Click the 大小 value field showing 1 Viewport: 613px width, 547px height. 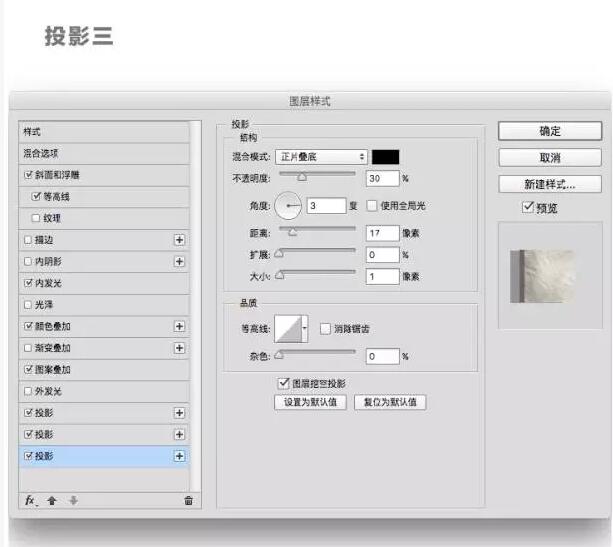[x=383, y=276]
